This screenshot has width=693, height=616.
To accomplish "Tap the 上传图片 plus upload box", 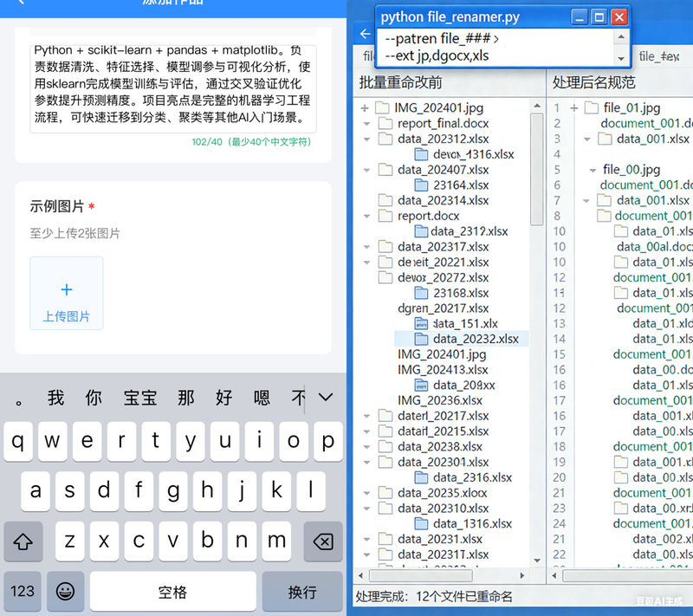I will tap(67, 293).
